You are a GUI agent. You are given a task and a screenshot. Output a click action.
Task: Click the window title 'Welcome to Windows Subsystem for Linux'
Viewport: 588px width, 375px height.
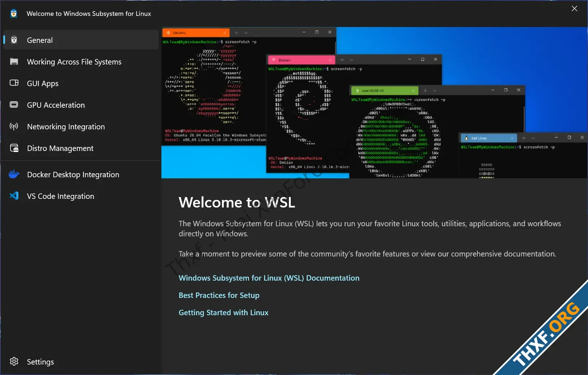tap(89, 14)
